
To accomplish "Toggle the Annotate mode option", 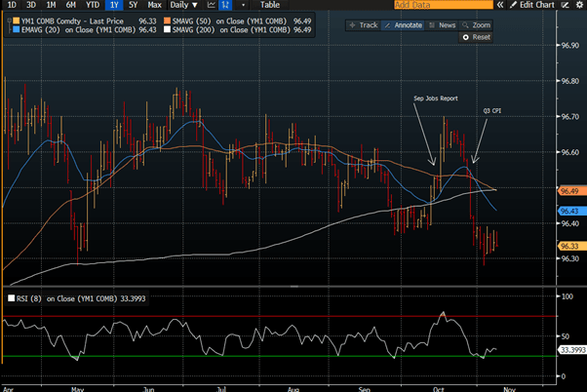I will [409, 24].
